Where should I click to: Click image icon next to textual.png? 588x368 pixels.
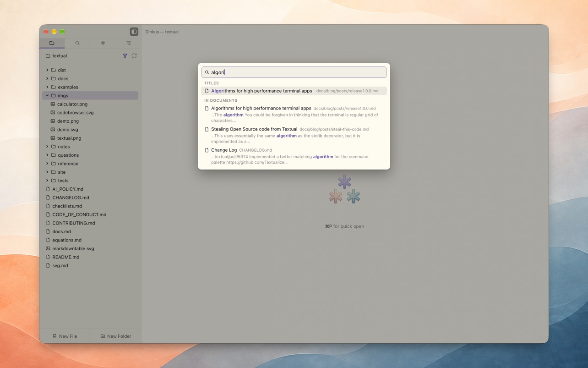[x=53, y=138]
